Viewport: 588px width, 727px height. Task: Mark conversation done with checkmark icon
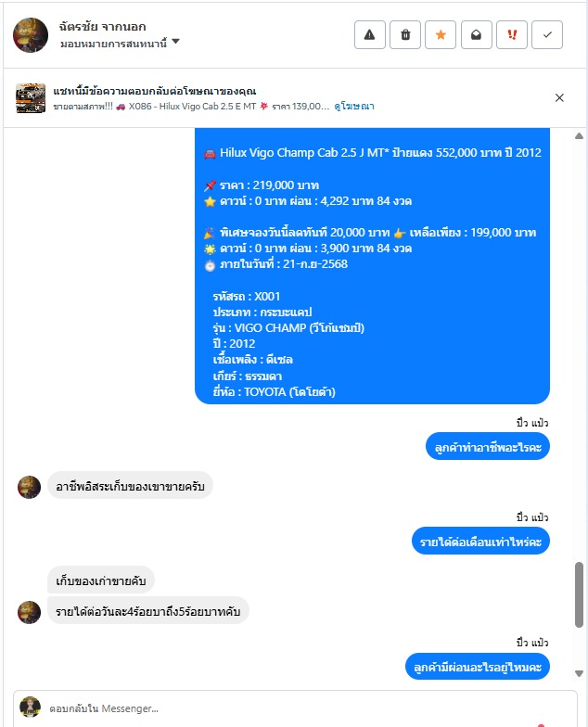tap(547, 35)
